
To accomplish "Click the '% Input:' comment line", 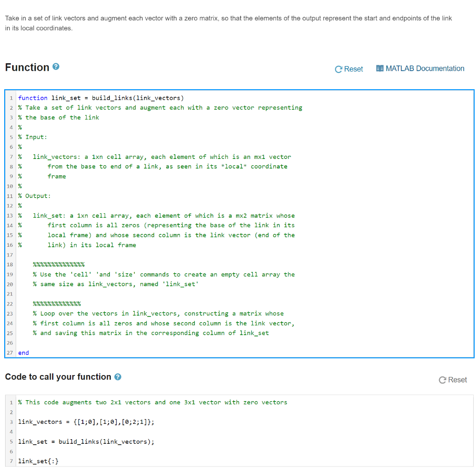I will [33, 137].
